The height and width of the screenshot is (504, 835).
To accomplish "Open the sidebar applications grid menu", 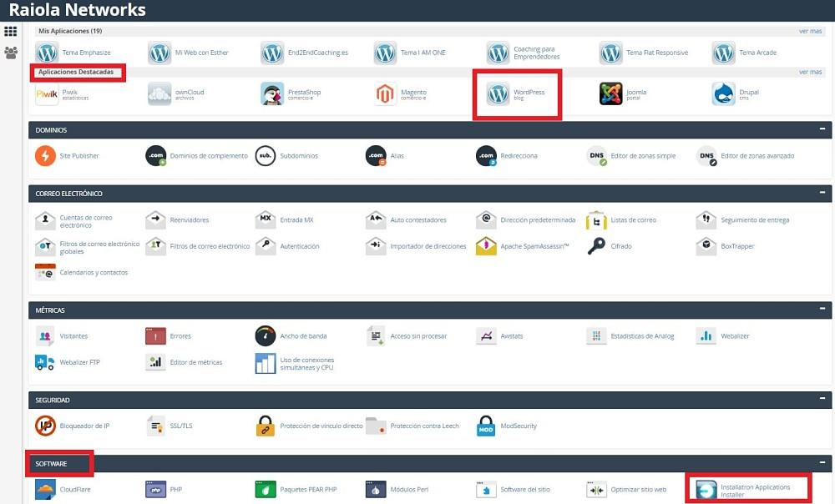I will (x=10, y=31).
